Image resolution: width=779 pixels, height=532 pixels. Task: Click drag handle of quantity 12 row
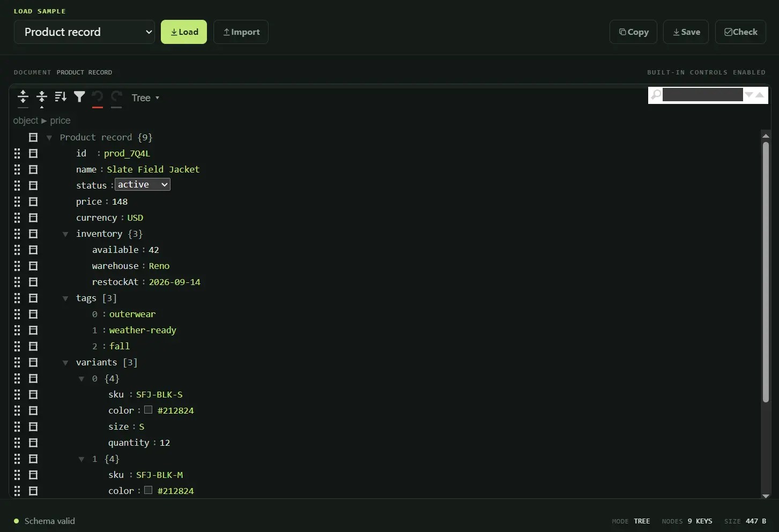click(17, 443)
